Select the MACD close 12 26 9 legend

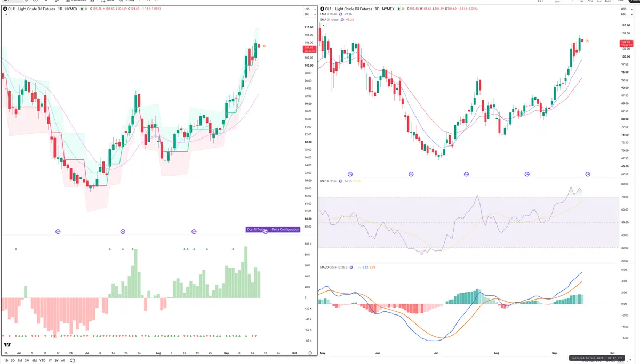(334, 267)
